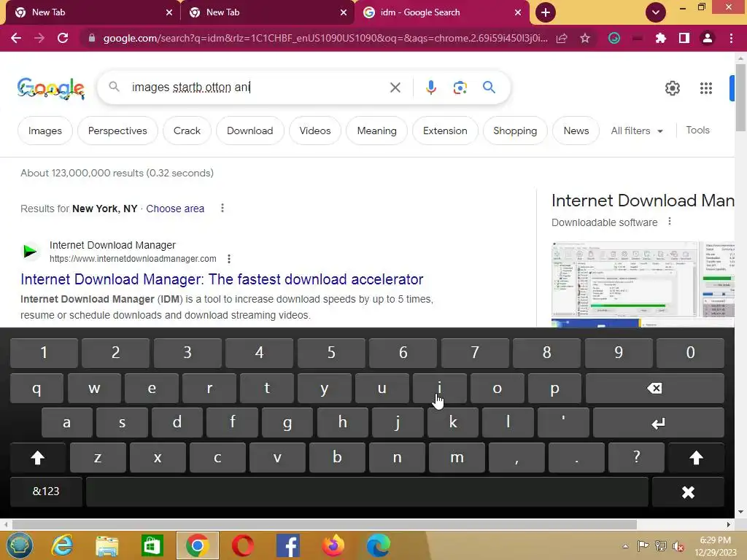
Task: Open more options next to Choose area
Action: [222, 208]
